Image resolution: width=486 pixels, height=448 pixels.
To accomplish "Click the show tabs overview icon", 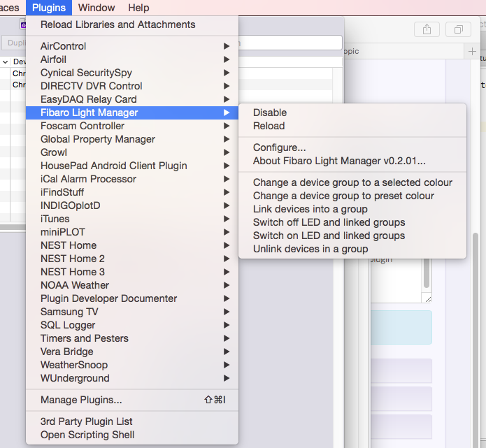I will (459, 29).
